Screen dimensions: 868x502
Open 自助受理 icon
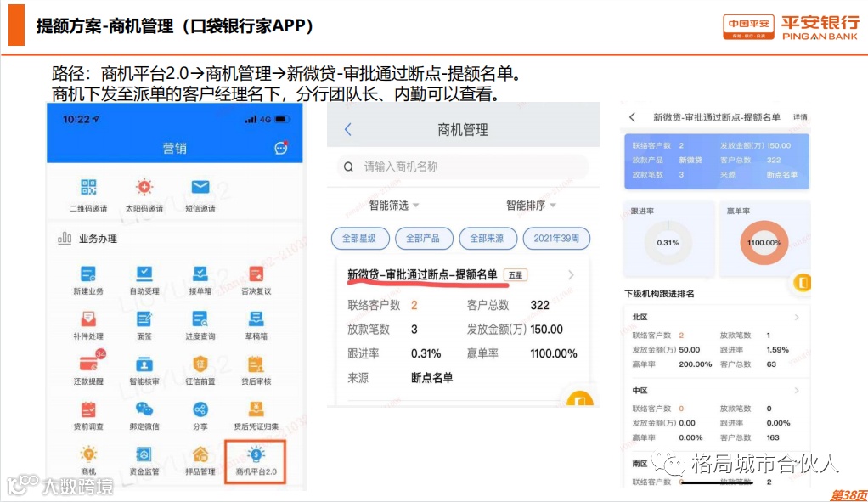point(144,274)
